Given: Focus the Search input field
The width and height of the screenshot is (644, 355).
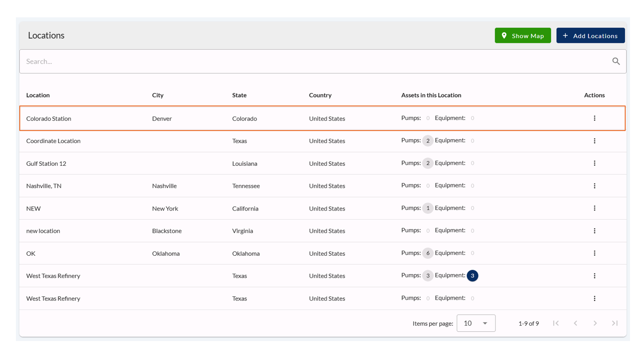Looking at the screenshot, I should pos(313,61).
